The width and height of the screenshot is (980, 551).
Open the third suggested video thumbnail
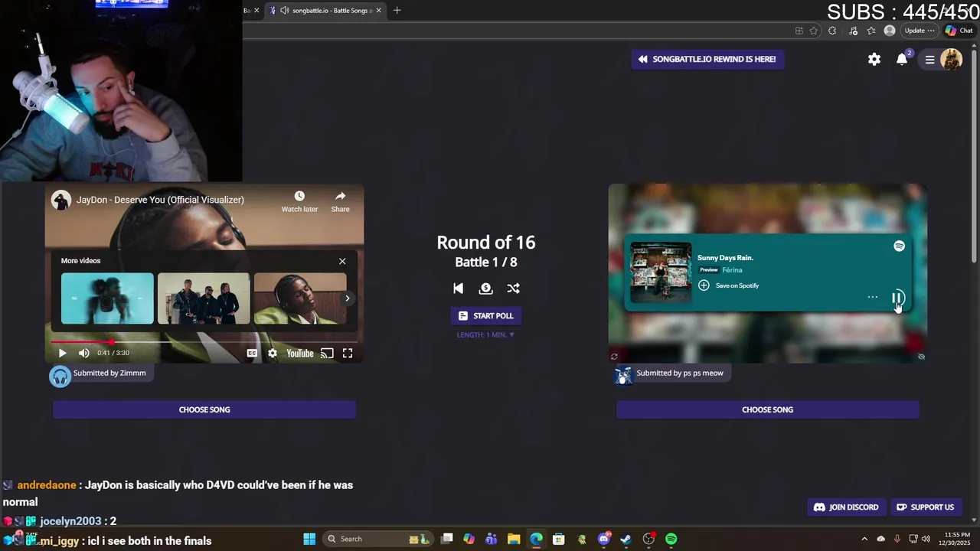tap(300, 298)
